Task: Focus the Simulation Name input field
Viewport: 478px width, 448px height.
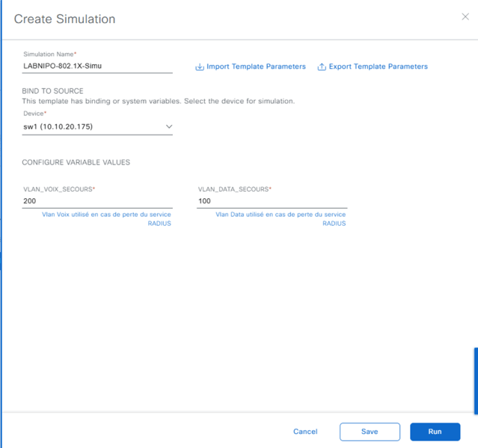Action: [97, 66]
